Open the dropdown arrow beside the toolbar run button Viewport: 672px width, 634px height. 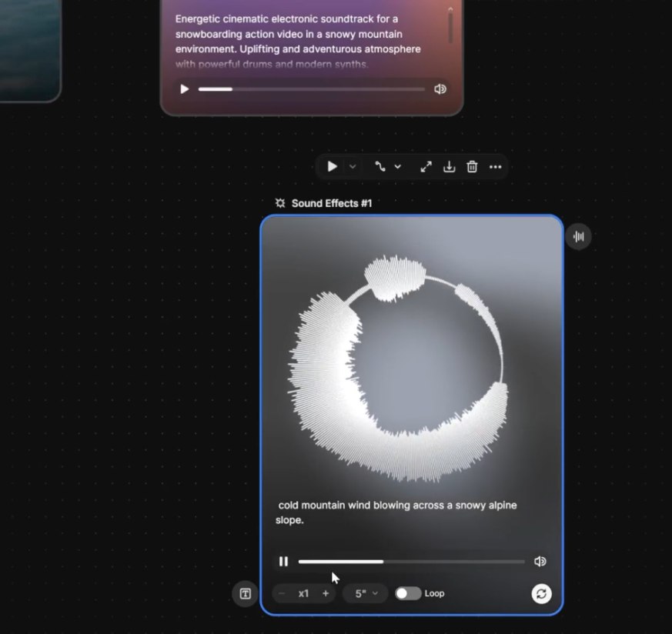click(353, 166)
